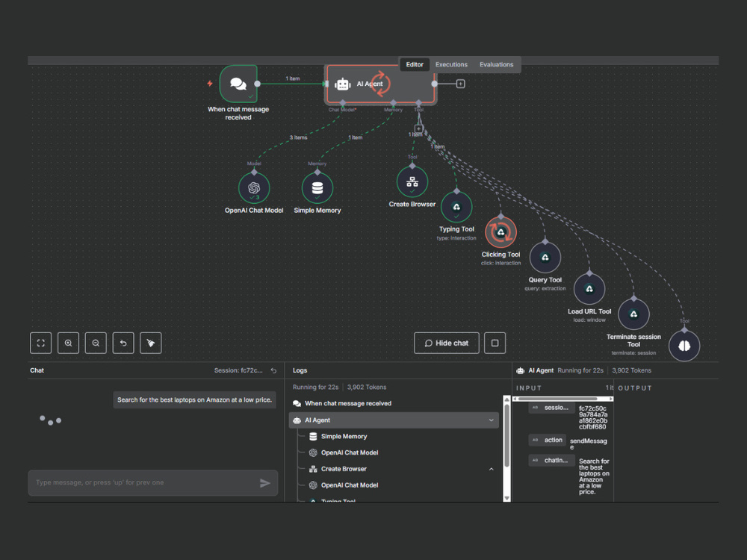The height and width of the screenshot is (560, 747).
Task: Click the logs panel vertical scrollbar
Action: tap(507, 435)
